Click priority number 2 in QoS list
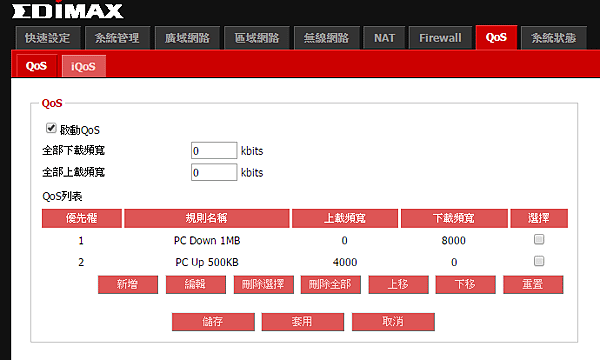 (81, 262)
